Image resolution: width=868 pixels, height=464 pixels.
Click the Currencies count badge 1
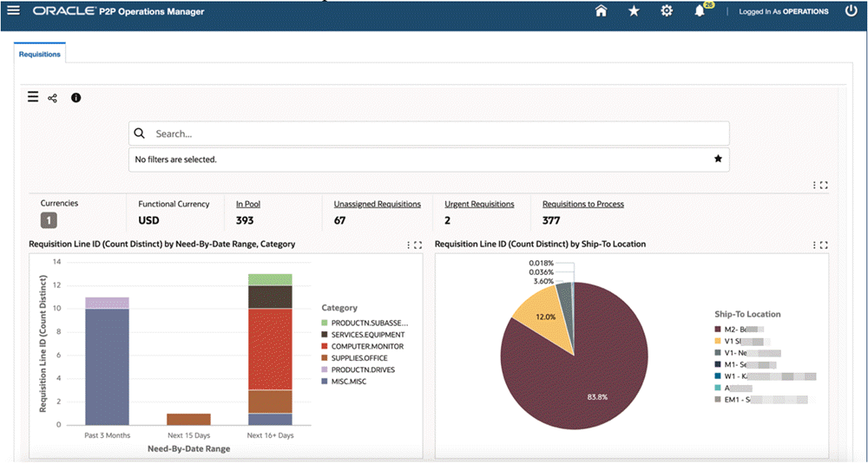pos(49,220)
